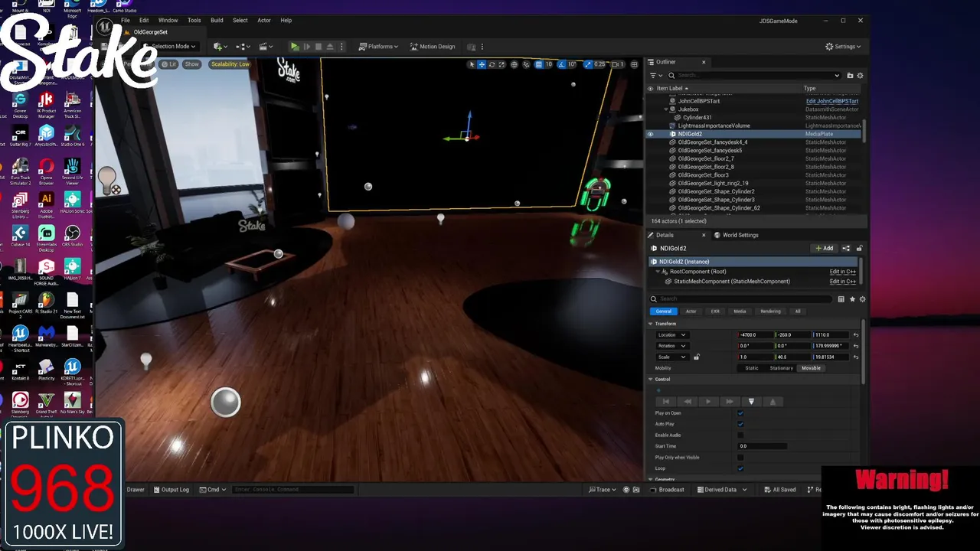Click the surface snapping icon

(526, 64)
